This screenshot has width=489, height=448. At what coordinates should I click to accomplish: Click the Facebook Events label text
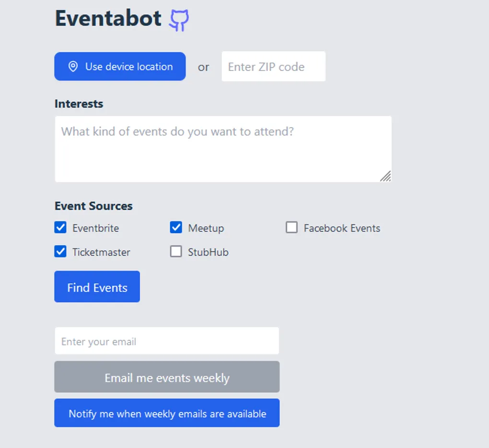click(342, 228)
